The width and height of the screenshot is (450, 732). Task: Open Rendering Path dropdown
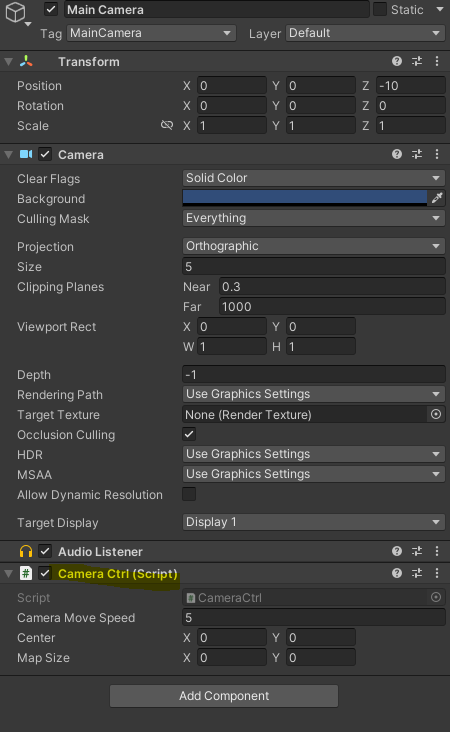click(313, 394)
